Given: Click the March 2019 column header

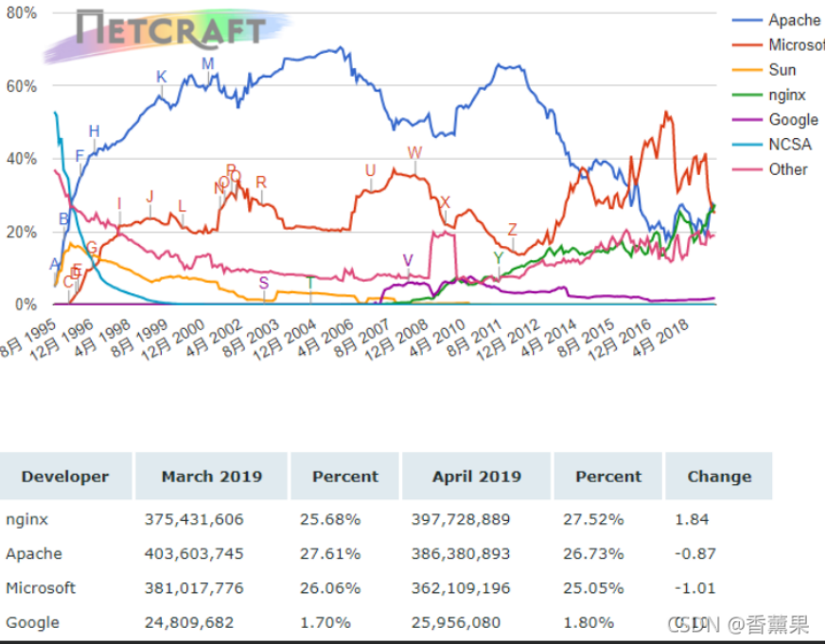Looking at the screenshot, I should [212, 477].
